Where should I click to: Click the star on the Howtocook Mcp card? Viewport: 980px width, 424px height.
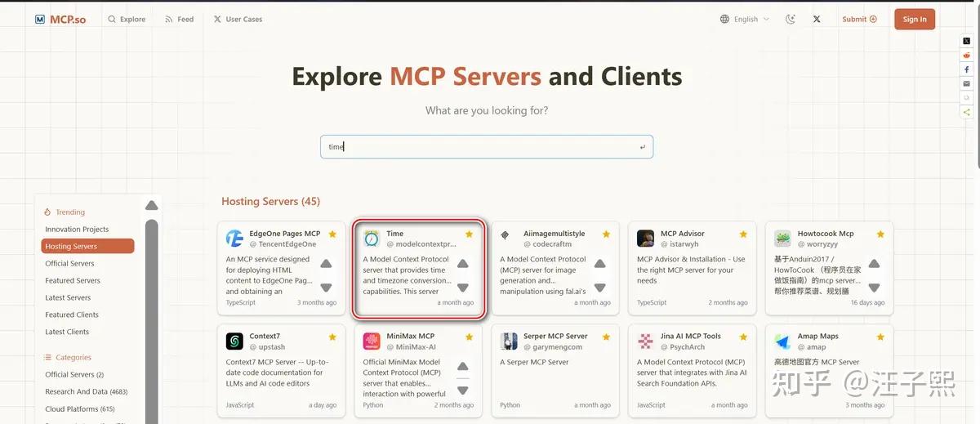pos(880,234)
